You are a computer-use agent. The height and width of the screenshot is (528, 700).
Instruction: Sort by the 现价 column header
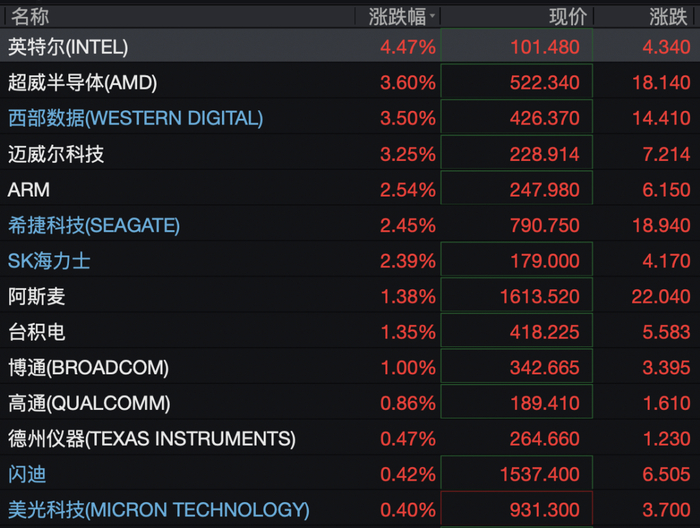[x=568, y=17]
